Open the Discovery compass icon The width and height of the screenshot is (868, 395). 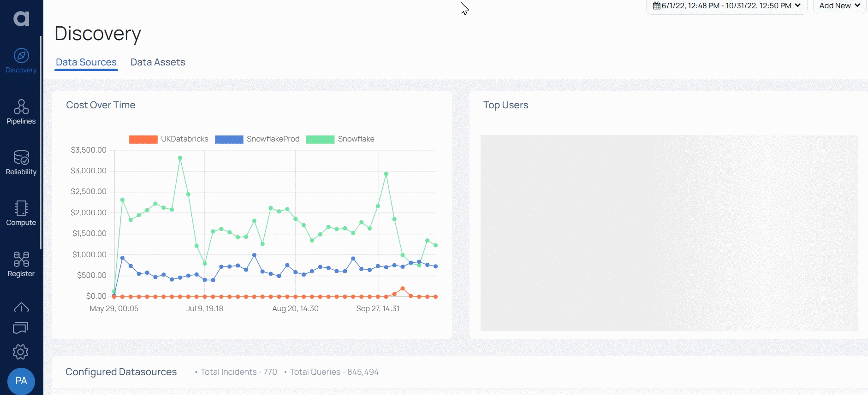(x=21, y=56)
